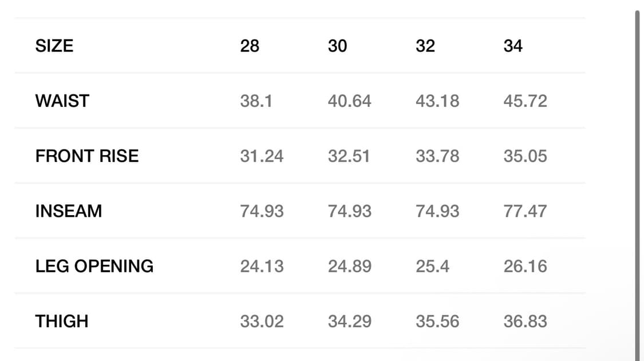Select the FRONT RISE row label
Image resolution: width=644 pixels, height=361 pixels.
pos(87,156)
